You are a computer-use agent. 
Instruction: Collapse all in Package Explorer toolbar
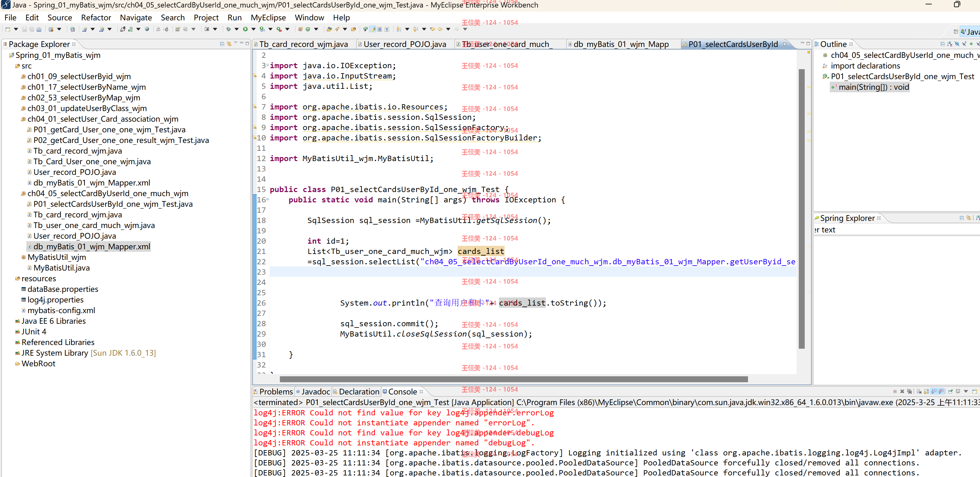point(222,44)
